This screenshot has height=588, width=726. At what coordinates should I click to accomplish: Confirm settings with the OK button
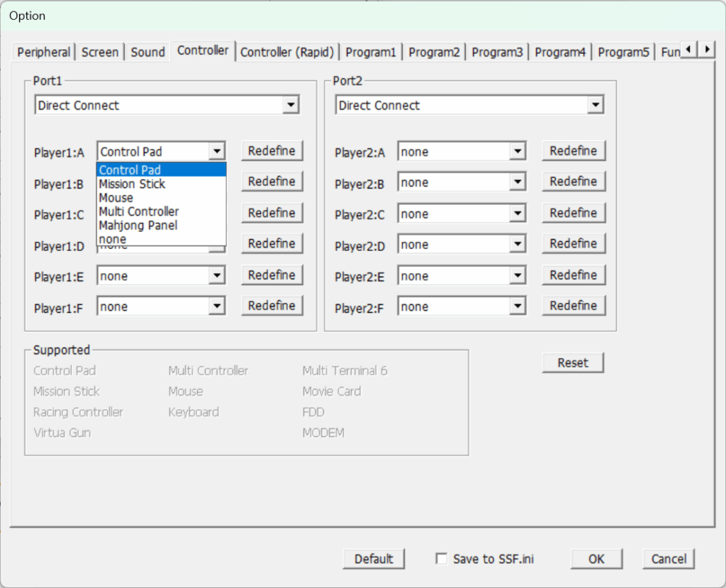pos(596,559)
